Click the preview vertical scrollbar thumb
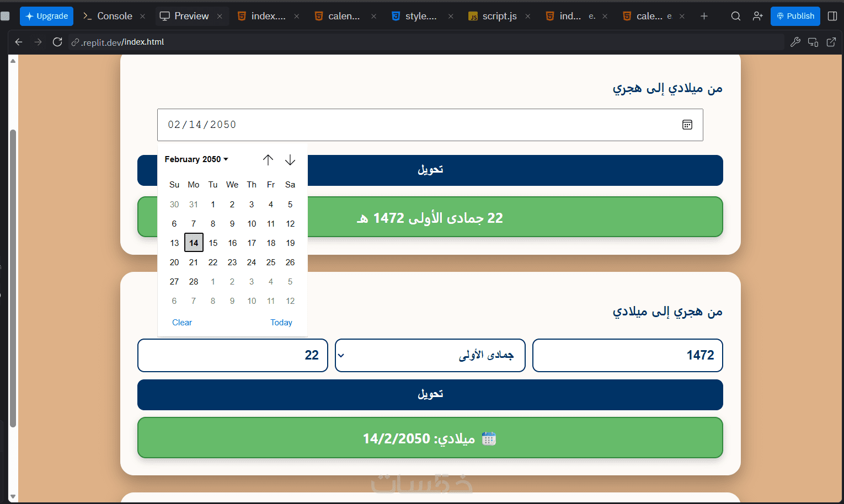 click(13, 278)
